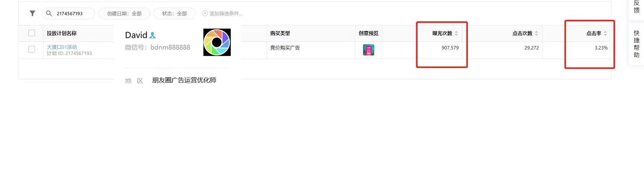Open David's colorful aperture avatar
This screenshot has width=644, height=183.
click(217, 42)
